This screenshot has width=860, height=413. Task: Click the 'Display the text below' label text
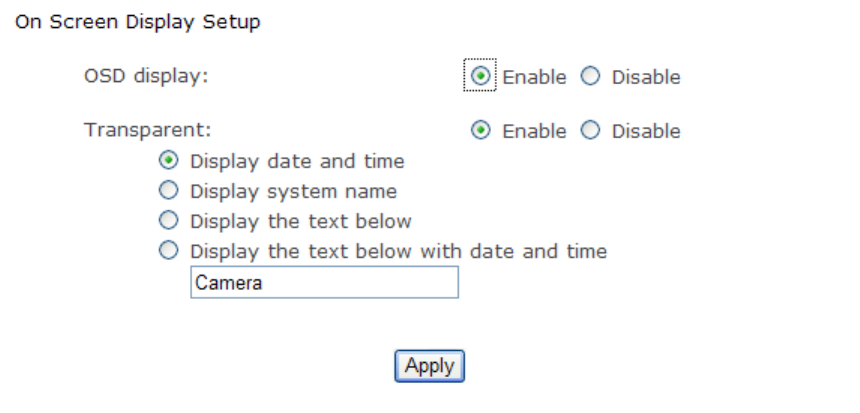click(300, 221)
